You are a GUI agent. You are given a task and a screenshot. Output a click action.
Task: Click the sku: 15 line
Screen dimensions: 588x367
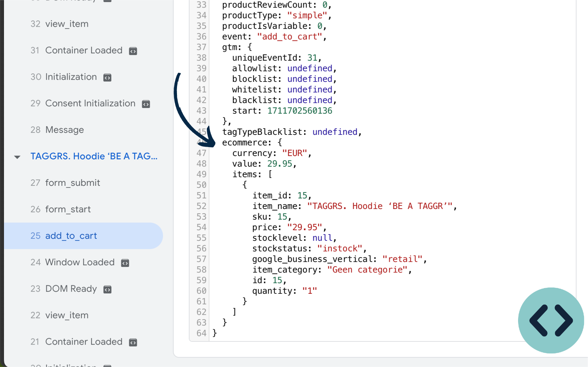[272, 217]
